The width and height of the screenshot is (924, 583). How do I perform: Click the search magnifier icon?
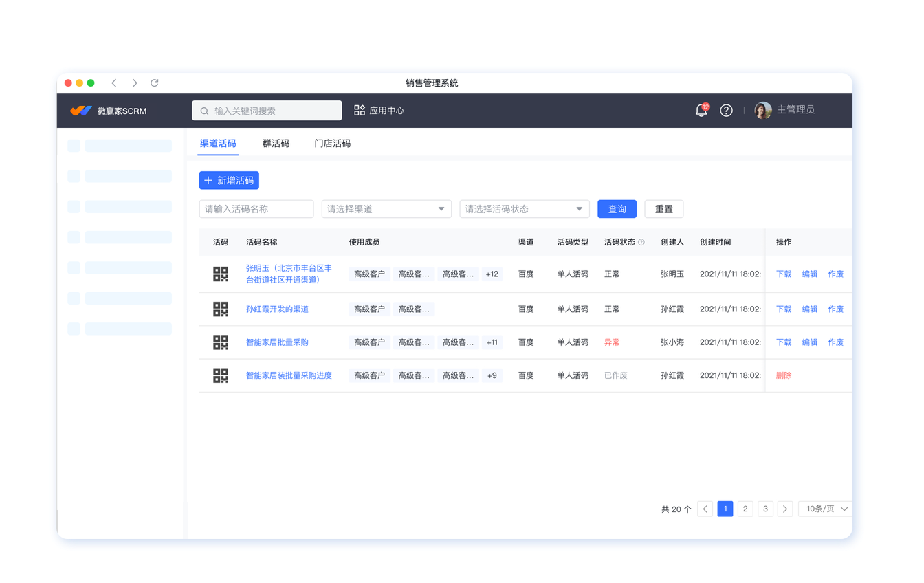(205, 111)
